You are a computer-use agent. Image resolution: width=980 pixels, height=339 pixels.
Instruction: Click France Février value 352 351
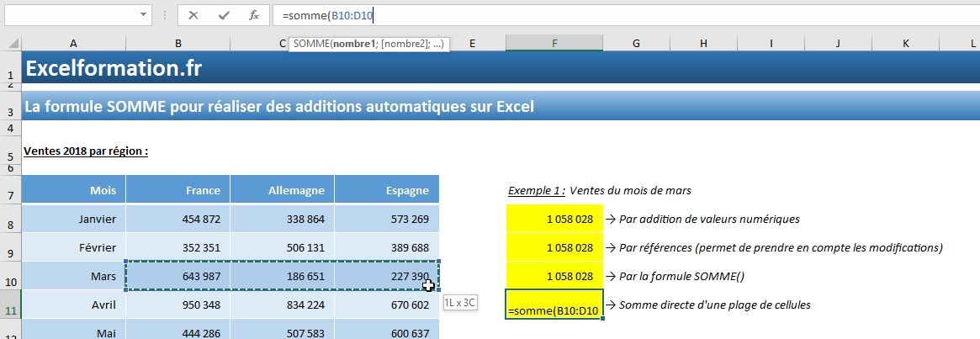pyautogui.click(x=178, y=247)
